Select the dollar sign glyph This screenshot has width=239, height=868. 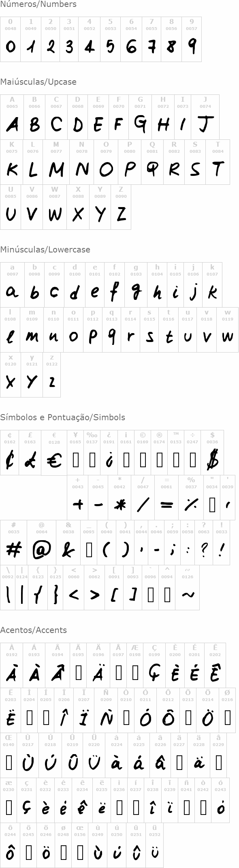coord(212,460)
